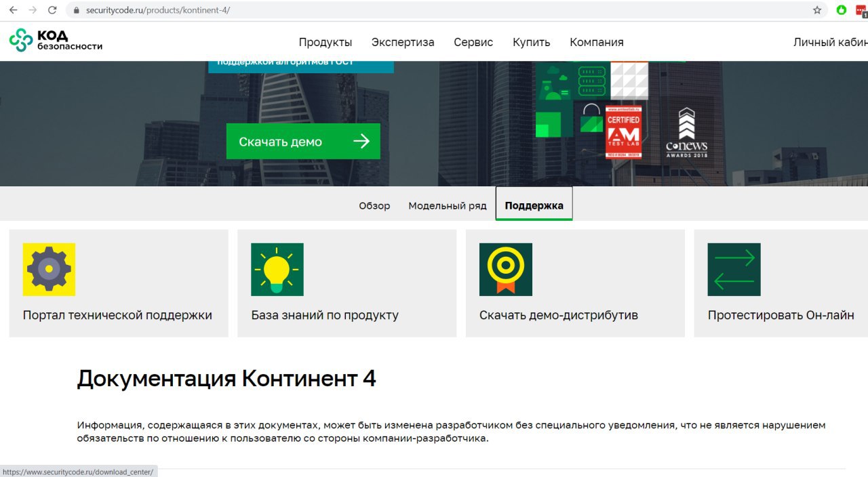
Task: Open База знаний по продукту link
Action: [x=325, y=315]
